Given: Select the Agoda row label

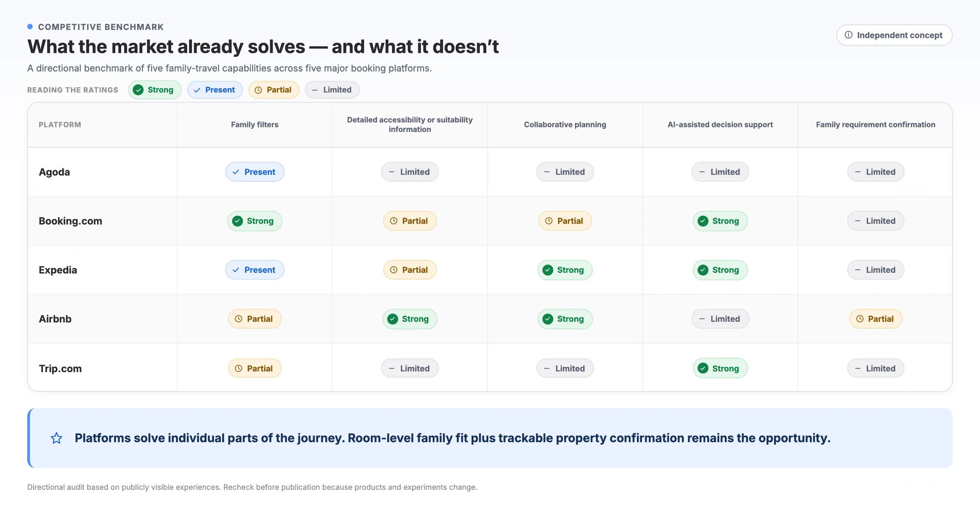Looking at the screenshot, I should pos(54,172).
